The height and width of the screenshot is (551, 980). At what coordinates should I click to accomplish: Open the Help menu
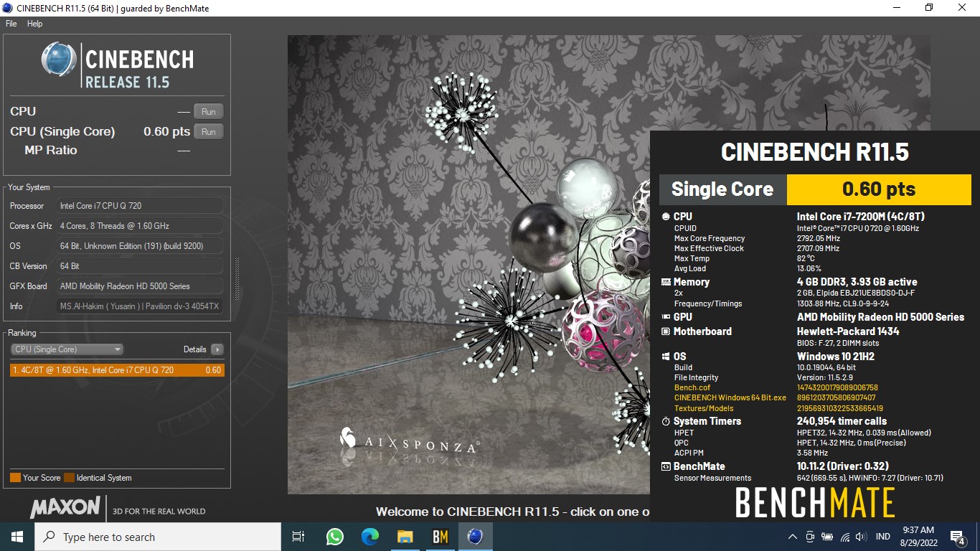point(34,24)
